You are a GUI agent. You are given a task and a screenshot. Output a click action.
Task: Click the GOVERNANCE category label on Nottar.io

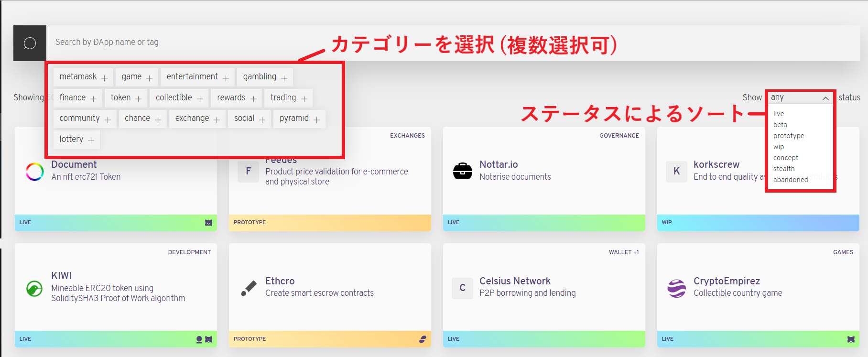pos(619,136)
